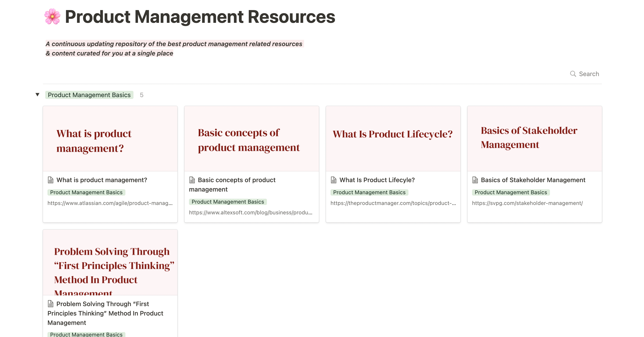Click tag under 'Basic concepts of product management'

point(228,202)
